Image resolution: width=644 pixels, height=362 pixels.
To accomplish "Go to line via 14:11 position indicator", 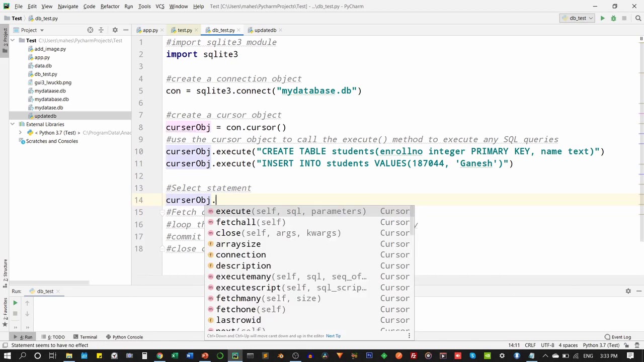I will (x=514, y=345).
